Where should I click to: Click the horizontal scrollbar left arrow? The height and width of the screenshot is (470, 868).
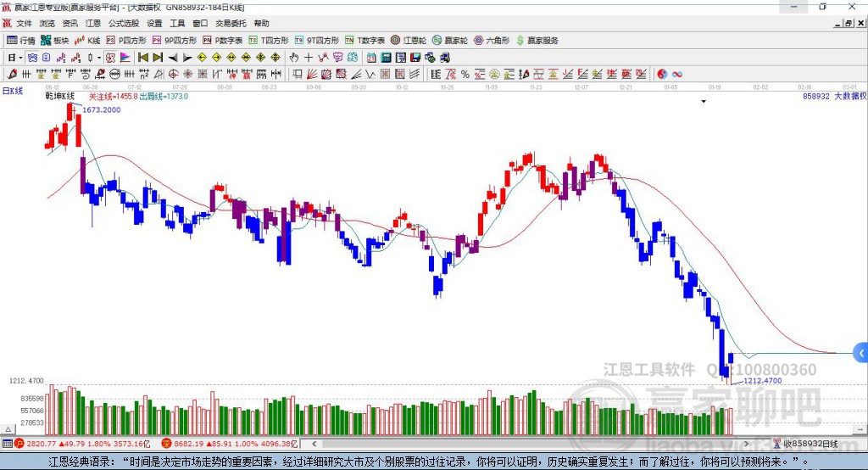click(x=314, y=444)
